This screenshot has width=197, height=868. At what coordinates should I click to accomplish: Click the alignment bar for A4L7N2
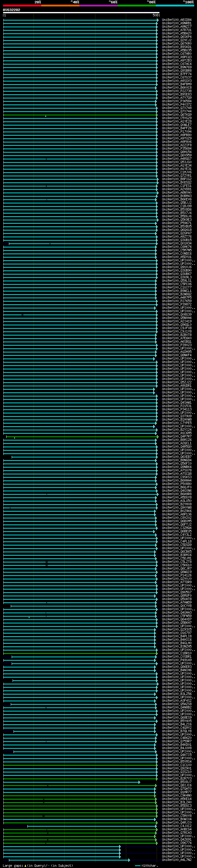coord(69,860)
